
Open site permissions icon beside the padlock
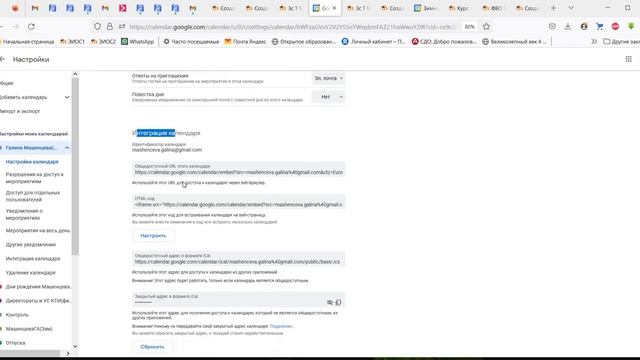click(x=122, y=27)
